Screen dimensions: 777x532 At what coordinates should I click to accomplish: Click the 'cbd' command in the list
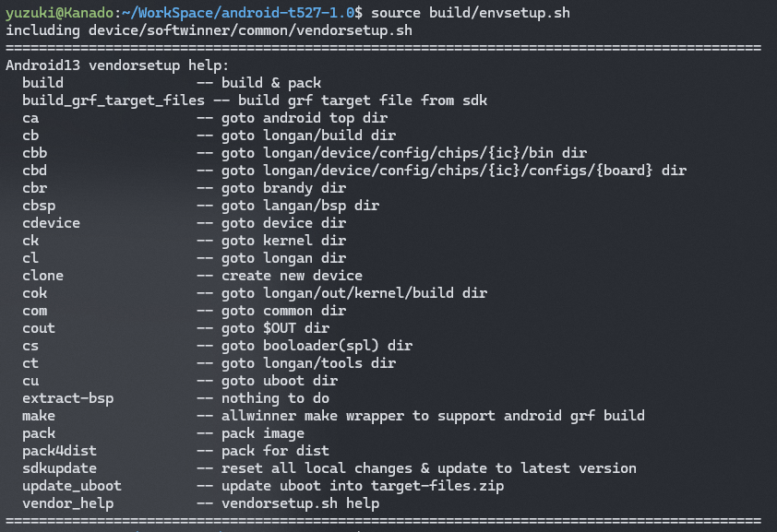point(36,171)
